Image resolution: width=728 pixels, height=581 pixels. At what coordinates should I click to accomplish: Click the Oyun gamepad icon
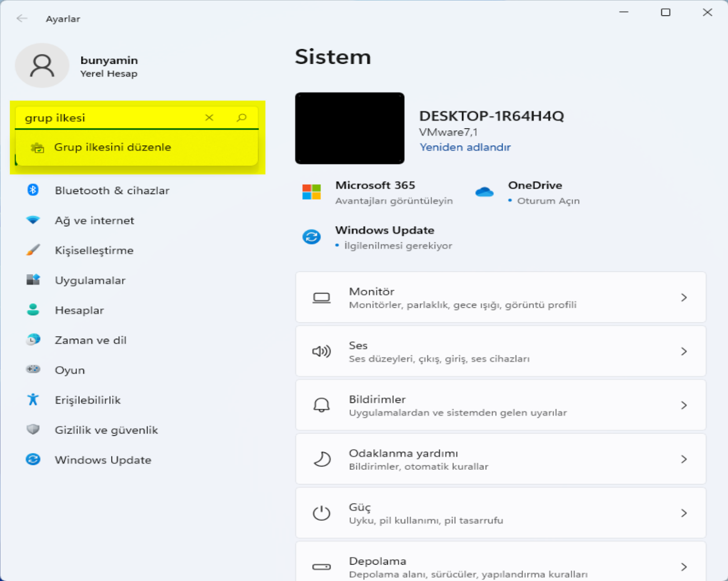(33, 369)
